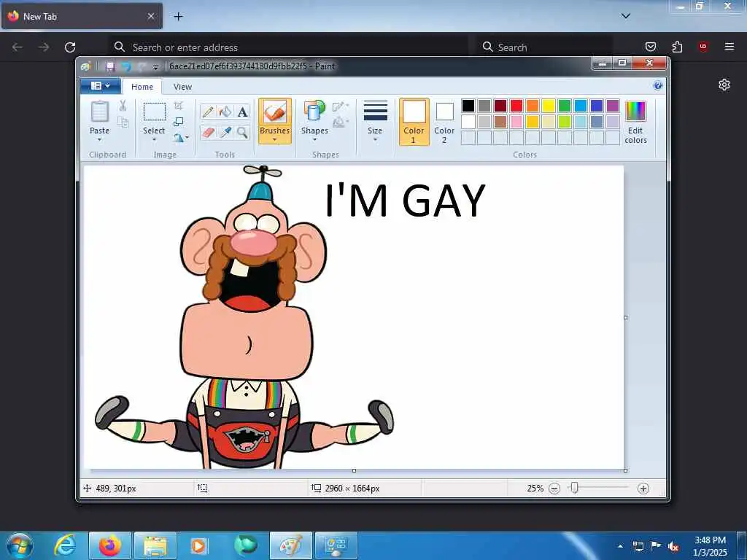Pick the red color swatch
Screen dimensions: 747x560
516,106
